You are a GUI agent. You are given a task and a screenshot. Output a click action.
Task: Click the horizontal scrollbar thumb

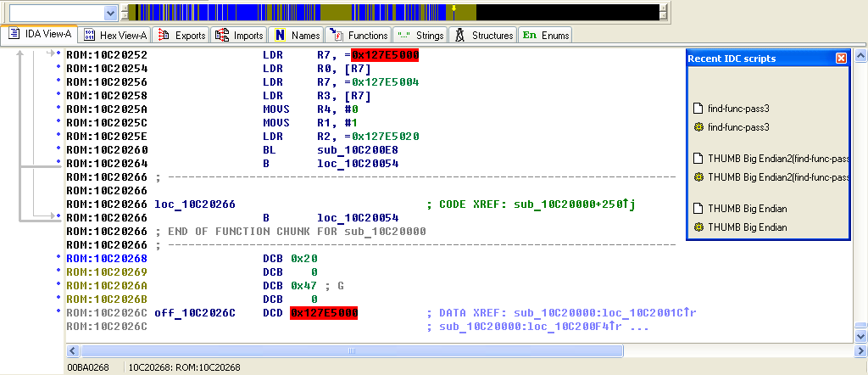point(352,350)
